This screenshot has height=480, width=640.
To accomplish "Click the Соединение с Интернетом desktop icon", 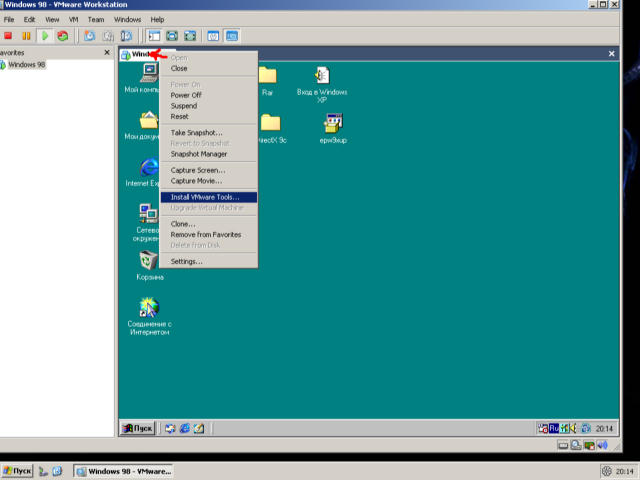I will pyautogui.click(x=149, y=308).
